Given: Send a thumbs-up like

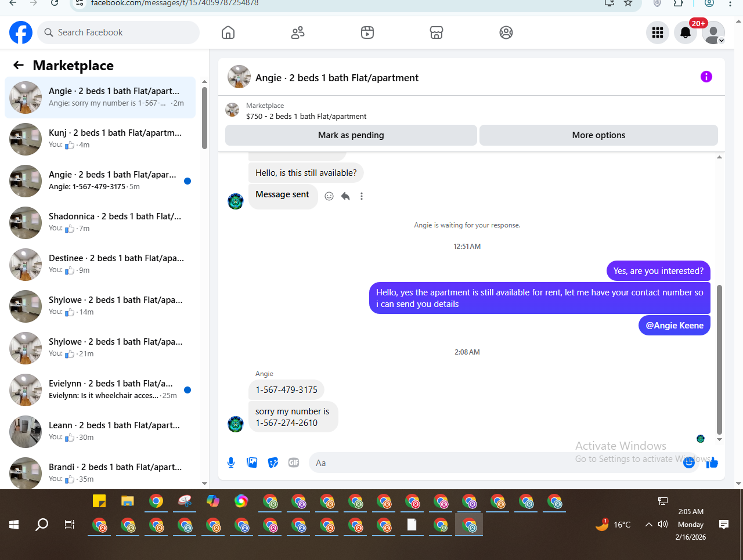Looking at the screenshot, I should [712, 463].
